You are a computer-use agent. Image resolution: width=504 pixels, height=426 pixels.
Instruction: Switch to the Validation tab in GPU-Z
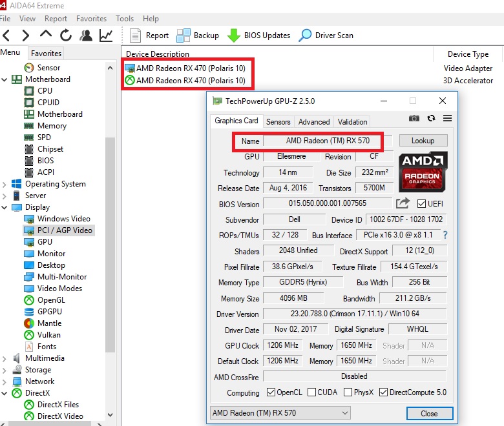tap(352, 122)
